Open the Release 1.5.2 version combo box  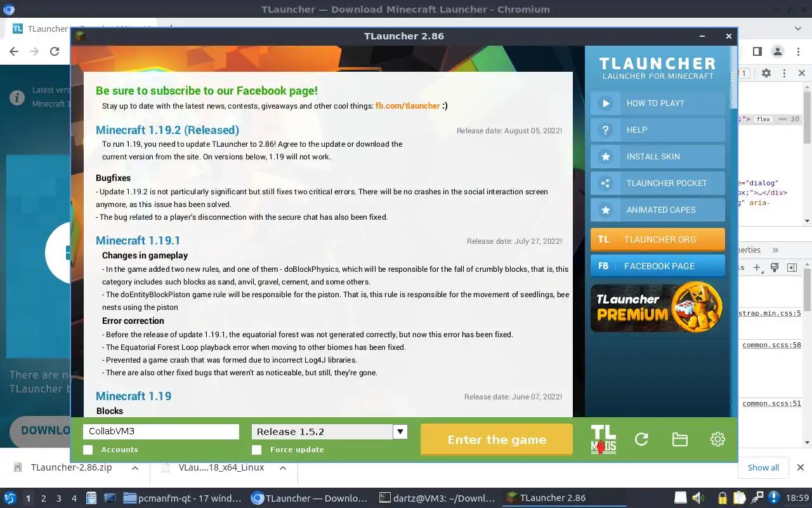(x=329, y=432)
